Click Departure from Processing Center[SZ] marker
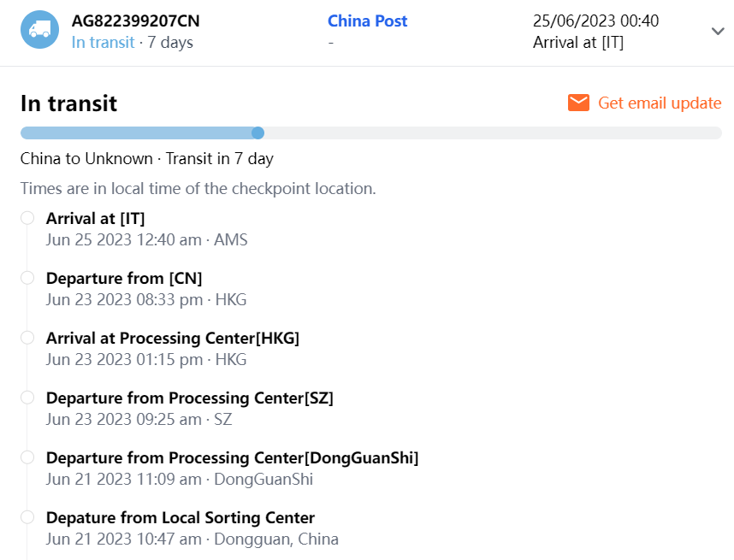 tap(27, 398)
